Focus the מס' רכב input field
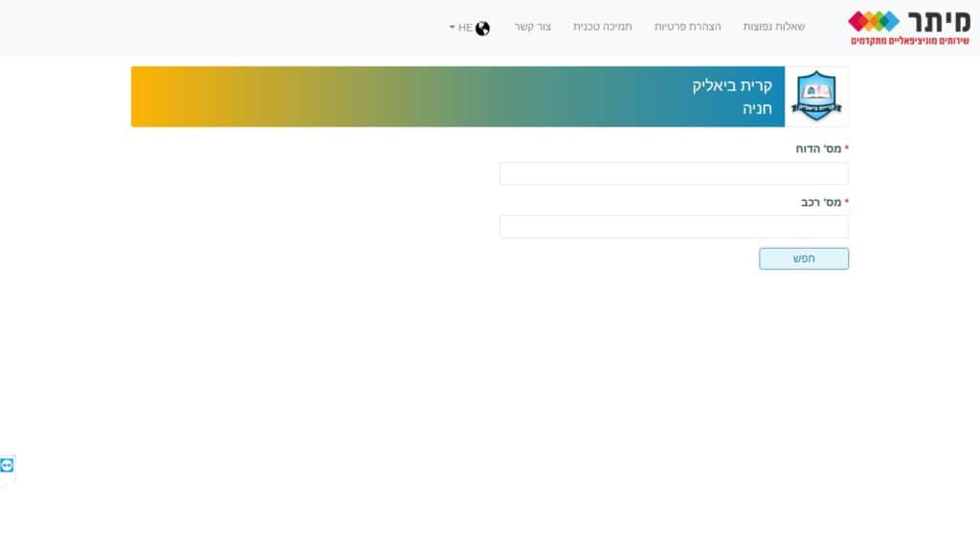980x551 pixels. [x=674, y=227]
